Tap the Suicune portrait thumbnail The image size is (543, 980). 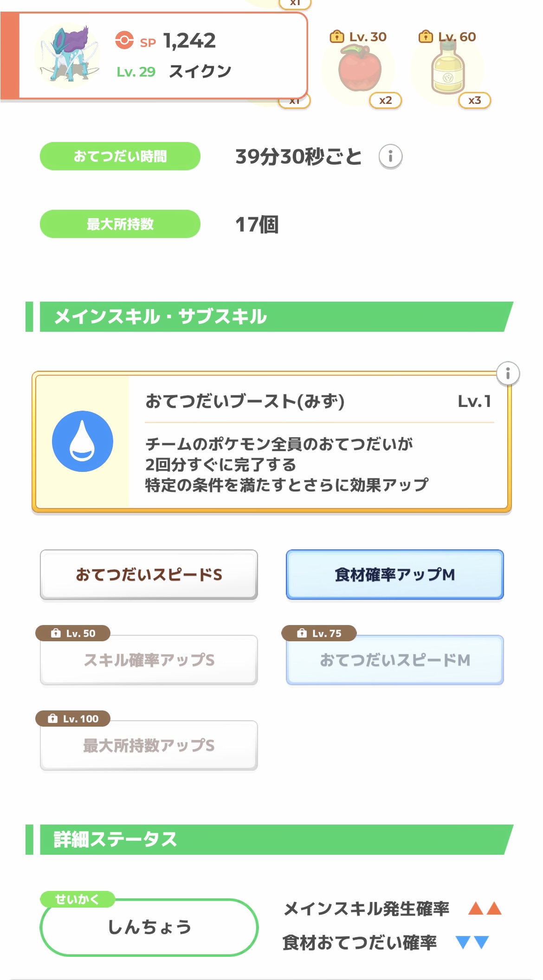click(x=69, y=55)
